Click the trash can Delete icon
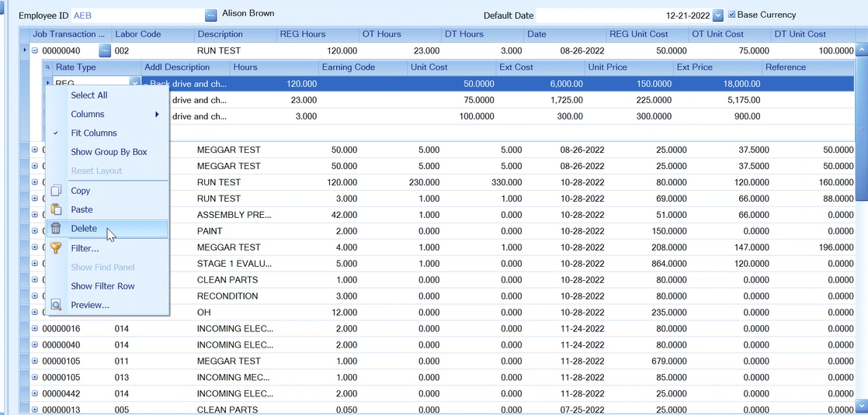The width and height of the screenshot is (868, 415). [56, 229]
